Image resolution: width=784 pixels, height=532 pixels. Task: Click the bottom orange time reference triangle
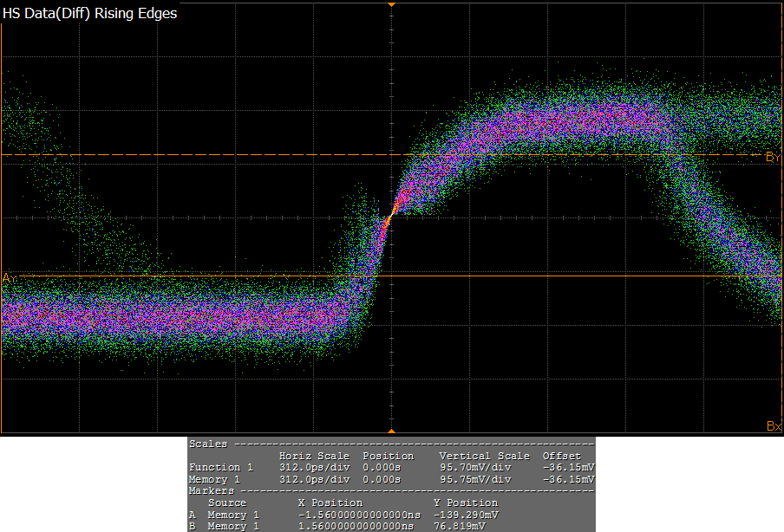[x=391, y=431]
